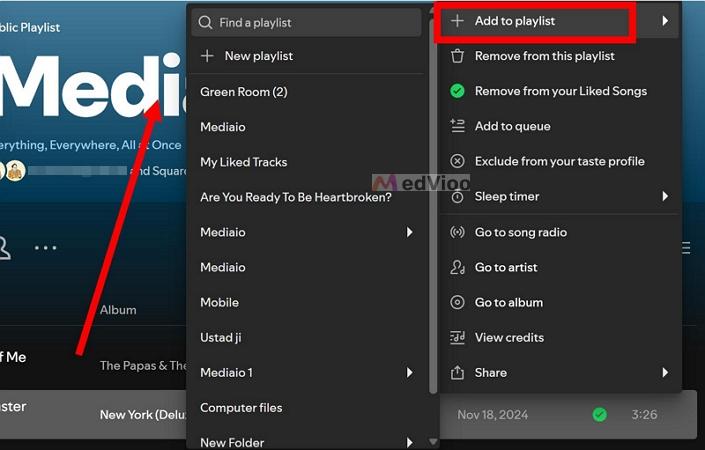Click the crossed circle icon for Exclude from taste profile
705x450 pixels.
pos(457,161)
